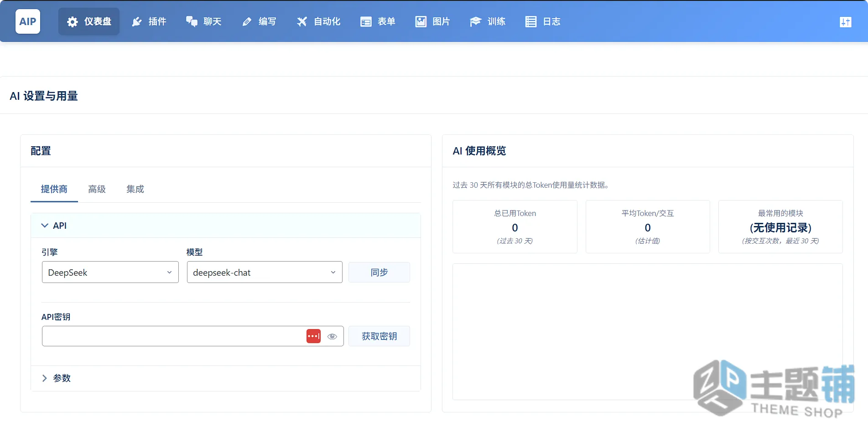Viewport: 868px width, 432px height.
Task: Click the AIP logo
Action: pos(28,21)
